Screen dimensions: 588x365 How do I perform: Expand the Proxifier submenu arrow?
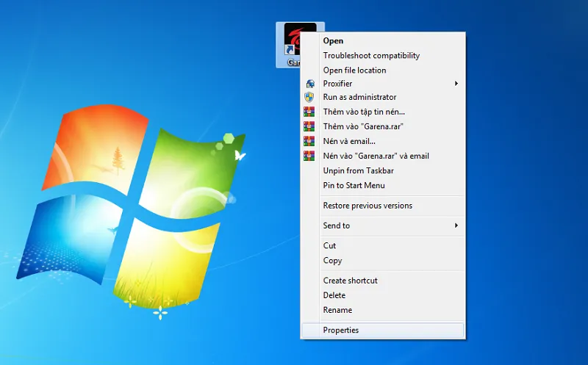pos(456,84)
